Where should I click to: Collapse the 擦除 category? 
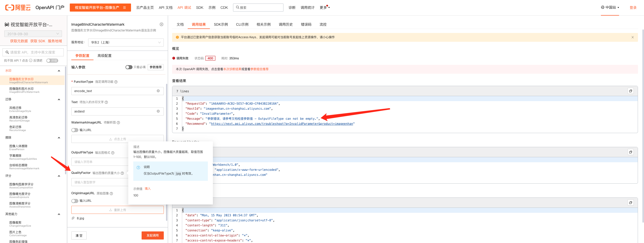click(x=59, y=138)
